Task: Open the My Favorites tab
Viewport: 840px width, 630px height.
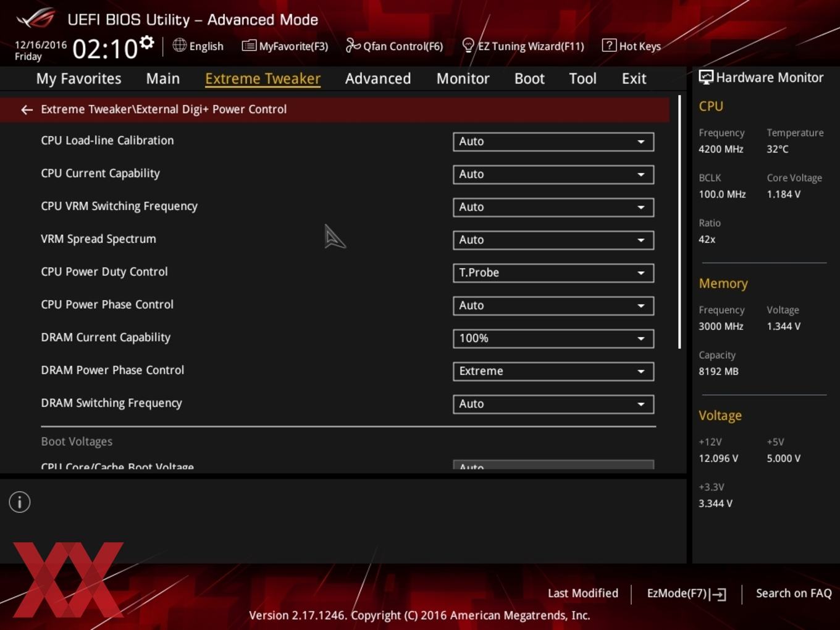Action: pos(78,78)
